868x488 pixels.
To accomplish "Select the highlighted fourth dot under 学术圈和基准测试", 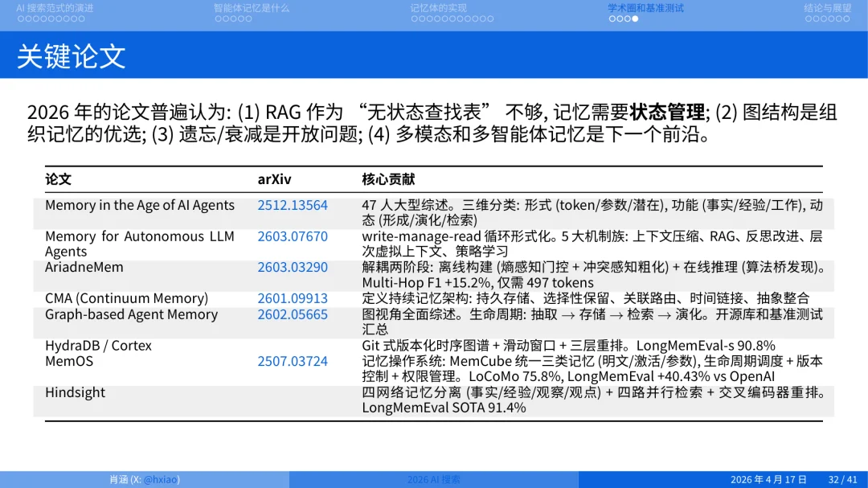I will click(635, 17).
